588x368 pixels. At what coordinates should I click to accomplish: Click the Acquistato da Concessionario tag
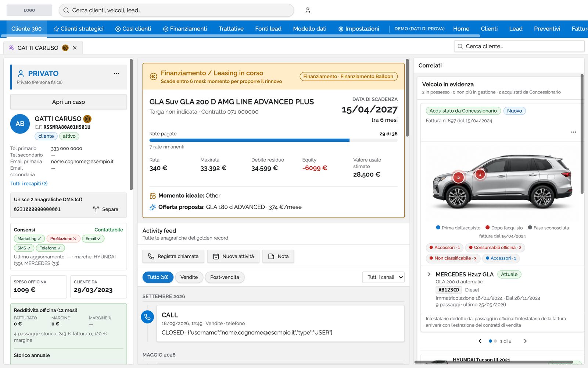pyautogui.click(x=463, y=111)
